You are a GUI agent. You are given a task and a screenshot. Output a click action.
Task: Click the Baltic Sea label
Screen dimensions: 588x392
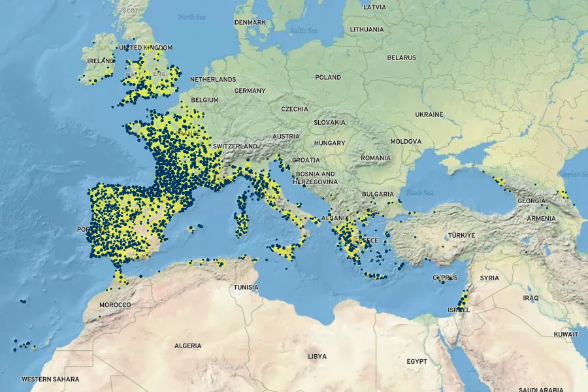point(303,30)
